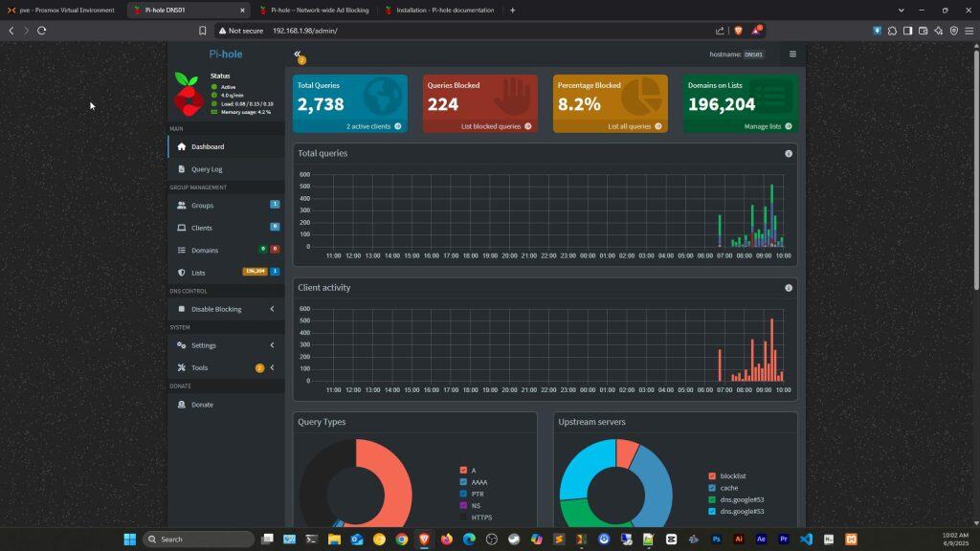
Task: Open the hamburger menu next to hostname
Action: click(x=792, y=55)
